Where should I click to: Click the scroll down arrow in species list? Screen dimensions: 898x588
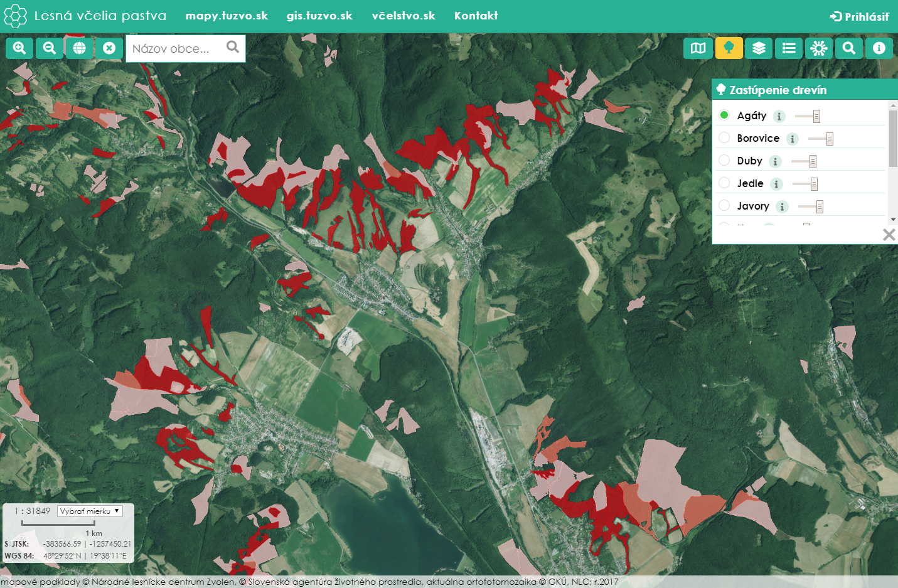893,220
